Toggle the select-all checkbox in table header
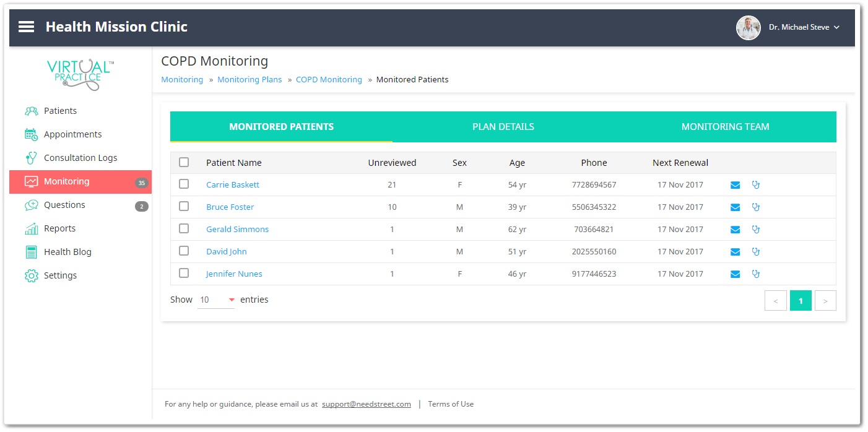This screenshot has width=868, height=432. [x=184, y=162]
